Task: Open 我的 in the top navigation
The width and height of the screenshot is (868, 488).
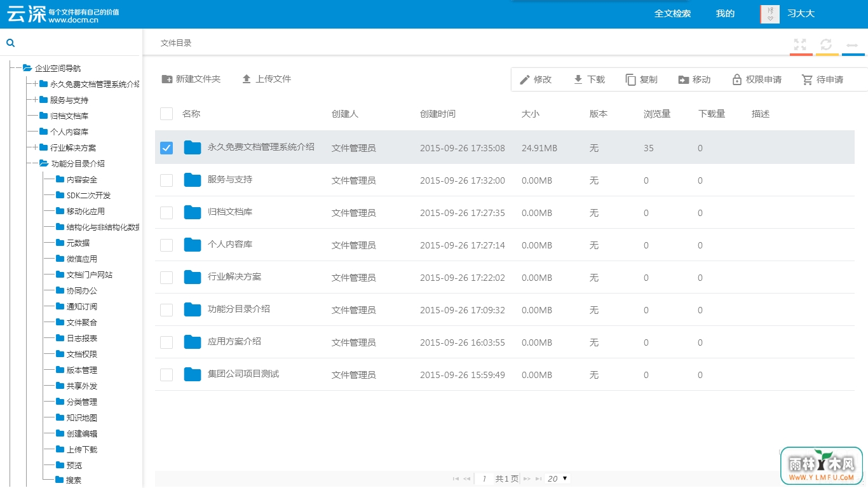Action: (x=725, y=13)
